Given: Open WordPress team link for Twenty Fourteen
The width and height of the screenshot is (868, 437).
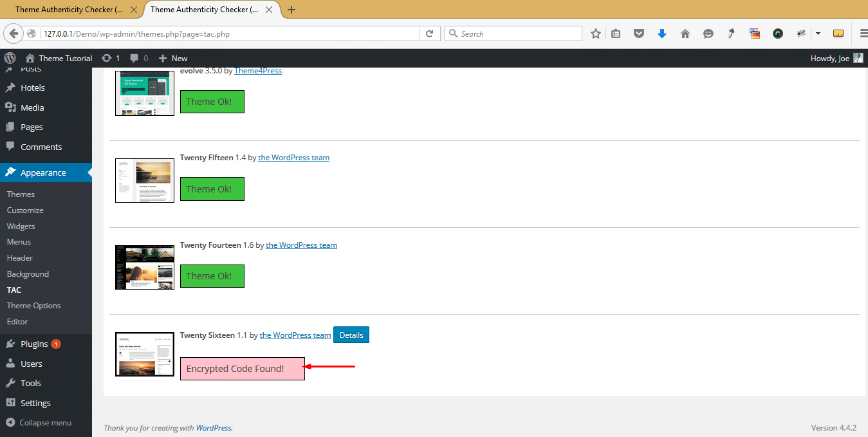Looking at the screenshot, I should point(302,245).
